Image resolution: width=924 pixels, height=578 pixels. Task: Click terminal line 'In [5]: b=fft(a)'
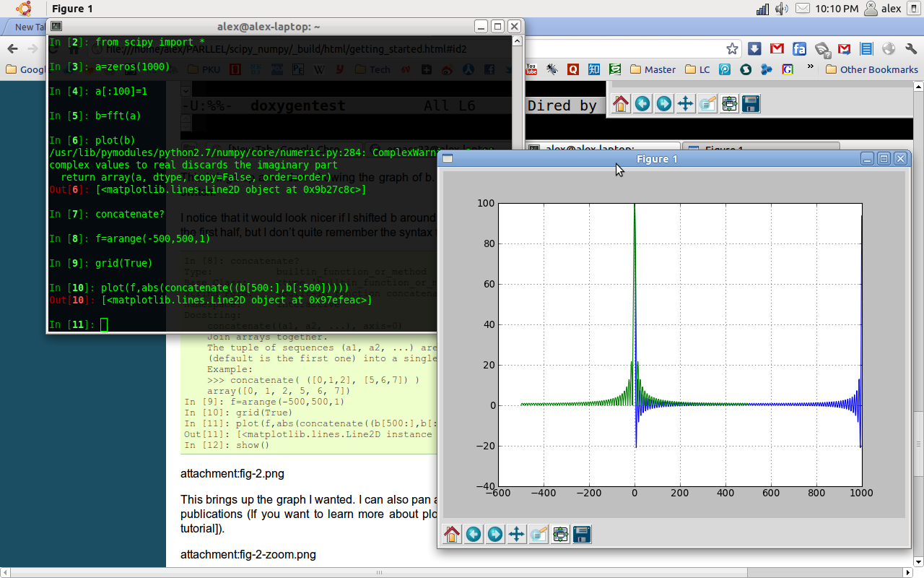point(95,116)
